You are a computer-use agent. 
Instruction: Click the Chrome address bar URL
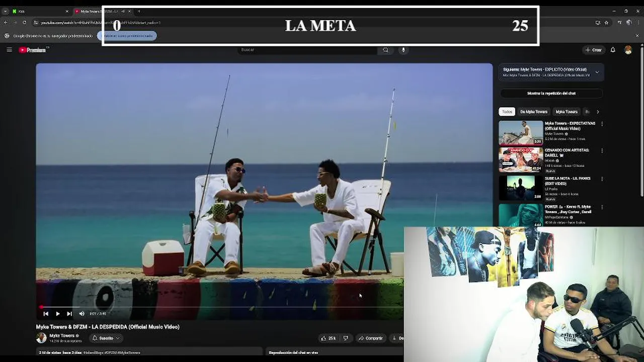101,23
